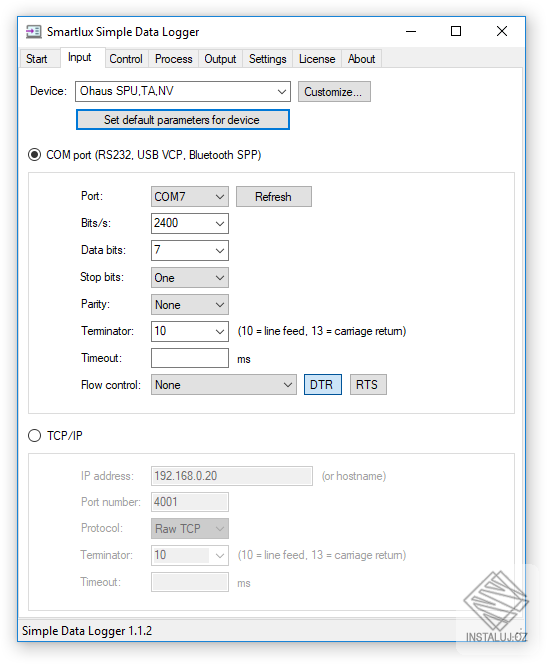Close the Smartlux Simple Data Logger window
Screen dimensions: 547x664
[x=502, y=31]
